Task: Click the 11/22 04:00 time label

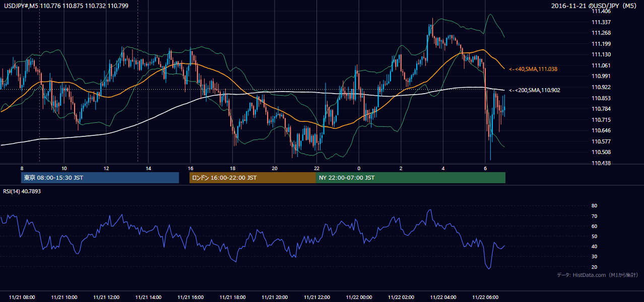Action: pos(442,297)
